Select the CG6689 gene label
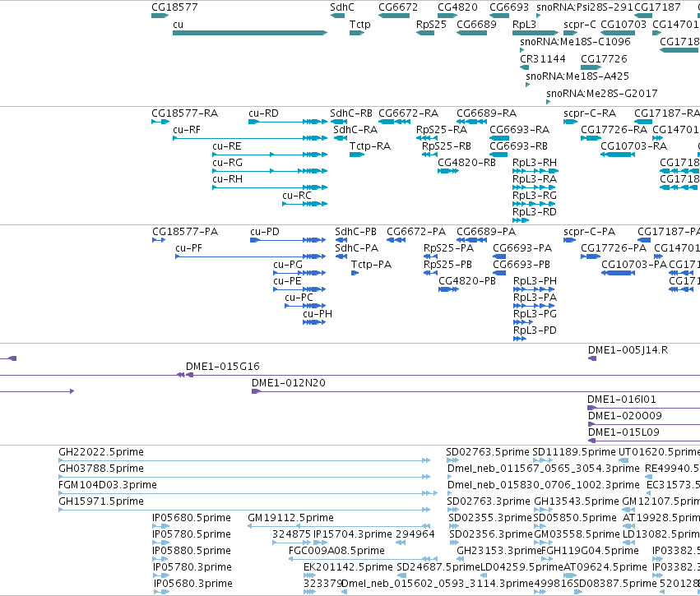The width and height of the screenshot is (700, 596). [x=476, y=25]
